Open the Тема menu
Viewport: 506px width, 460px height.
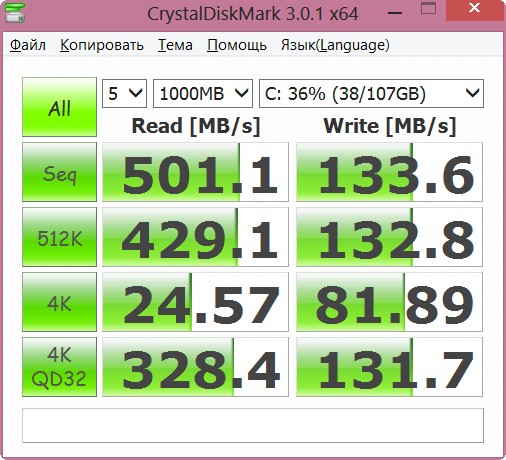click(x=175, y=45)
